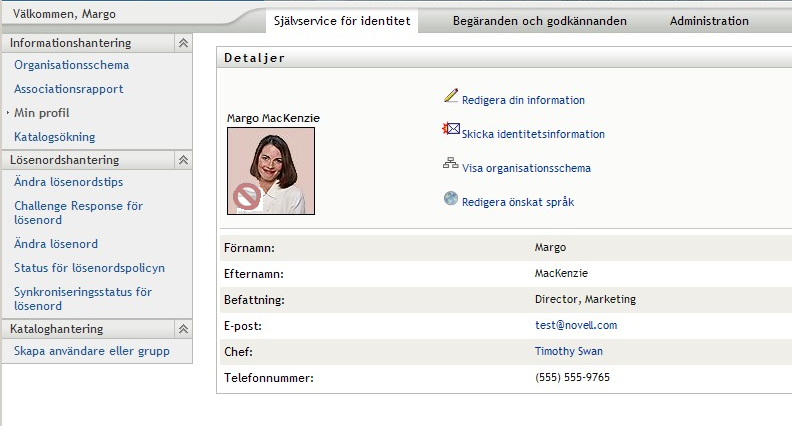This screenshot has height=426, width=792.
Task: Open Begäranden och godkännanden tab
Action: point(539,21)
